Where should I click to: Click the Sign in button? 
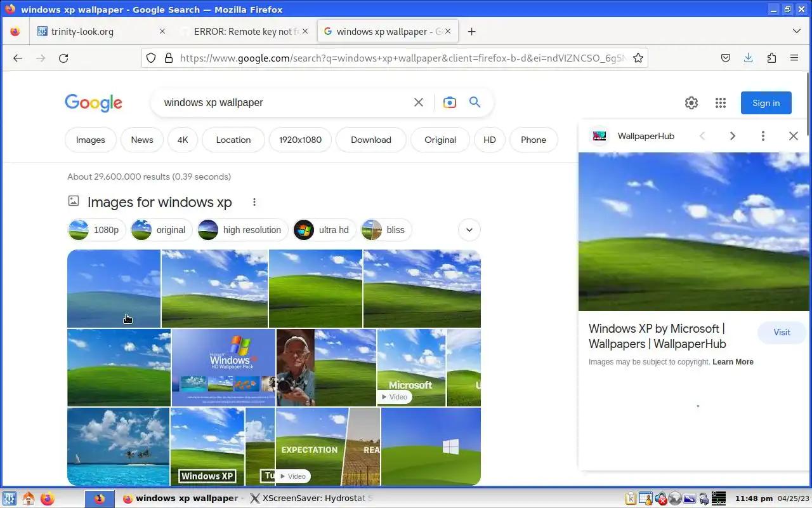click(x=766, y=103)
